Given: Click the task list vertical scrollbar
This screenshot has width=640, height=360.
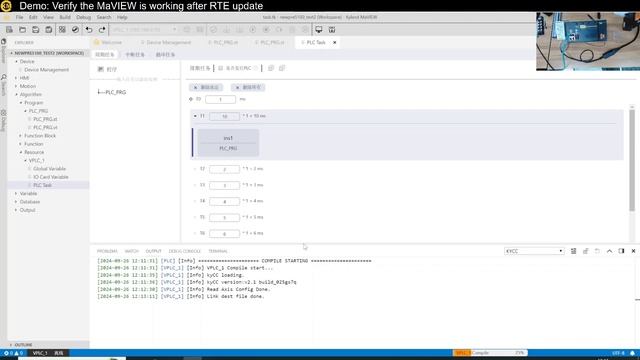Looking at the screenshot, I should [632, 159].
